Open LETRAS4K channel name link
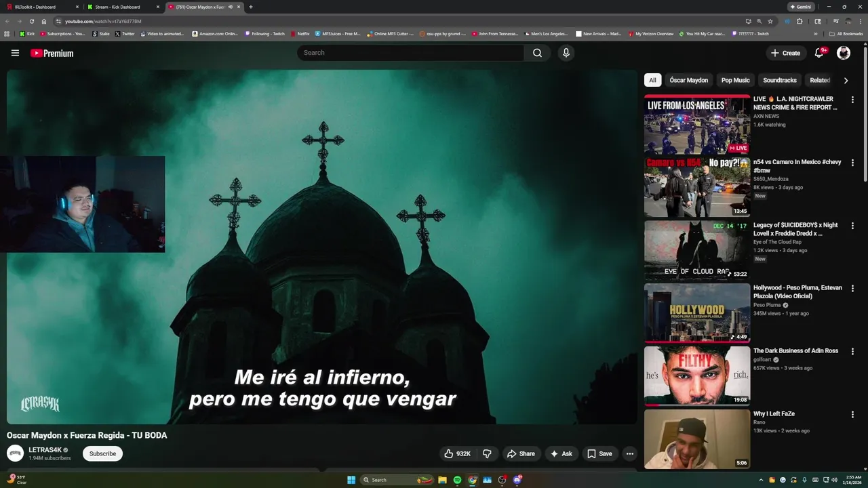This screenshot has width=868, height=488. (x=45, y=450)
